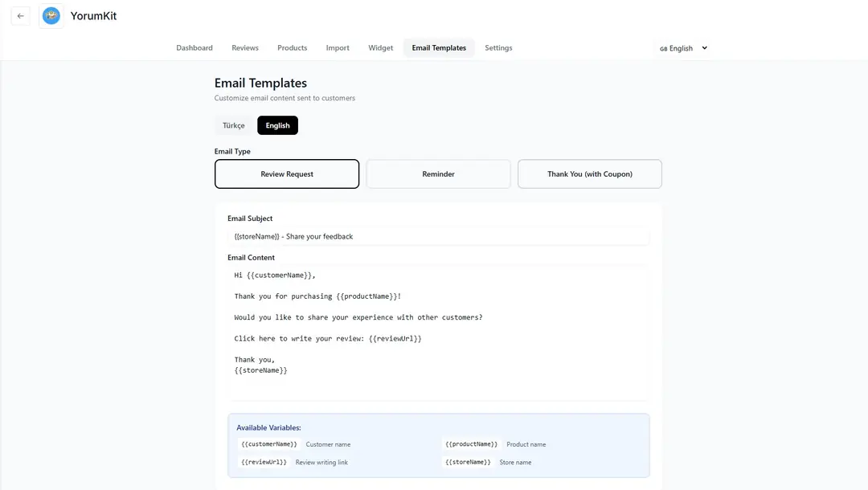
Task: Click the {{reviewUrl}} variable chip
Action: point(264,462)
